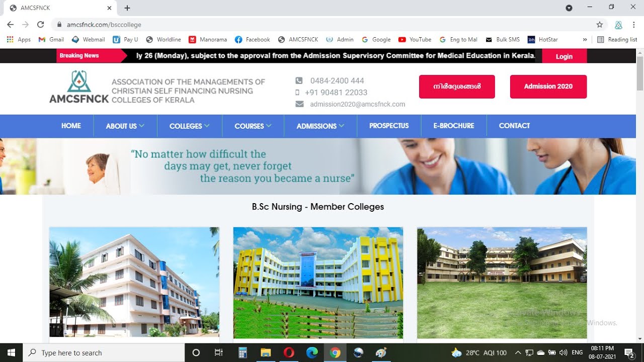This screenshot has width=644, height=362.
Task: Open the Manorama bookmark
Action: (x=208, y=39)
